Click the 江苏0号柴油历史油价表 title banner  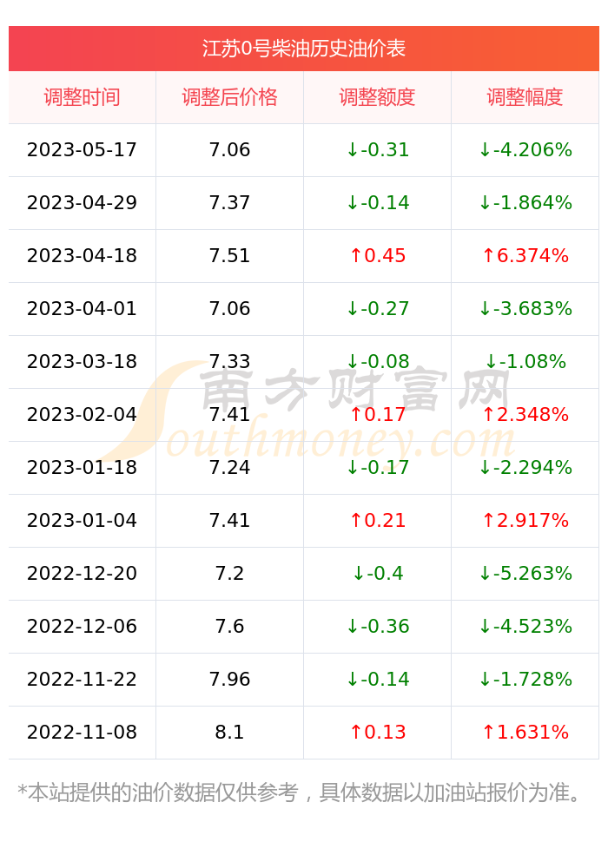(x=303, y=49)
